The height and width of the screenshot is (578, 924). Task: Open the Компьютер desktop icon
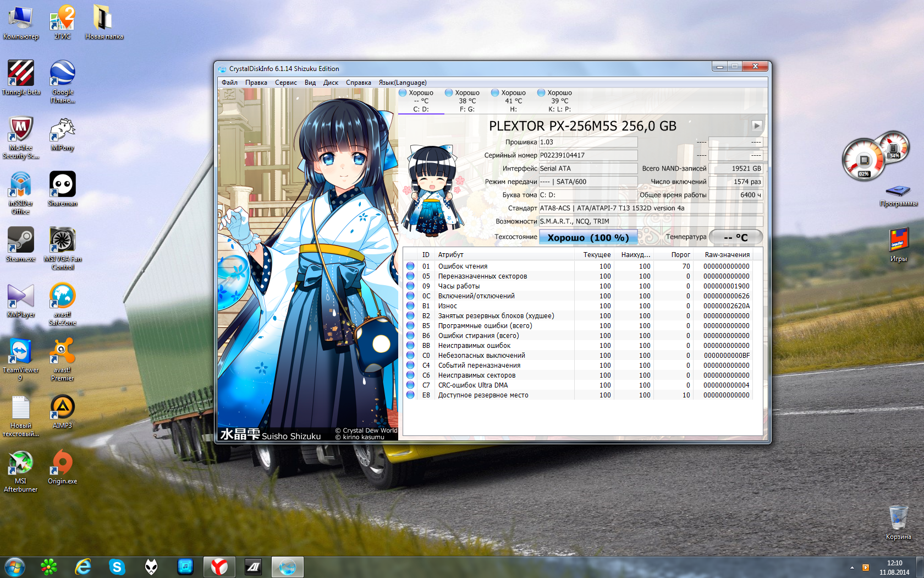pos(21,23)
